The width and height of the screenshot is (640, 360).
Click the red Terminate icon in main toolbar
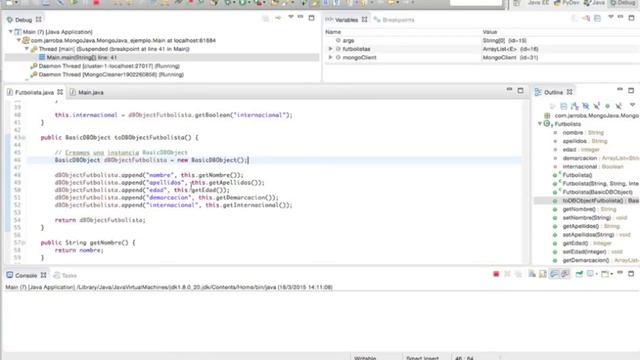coord(96,3)
